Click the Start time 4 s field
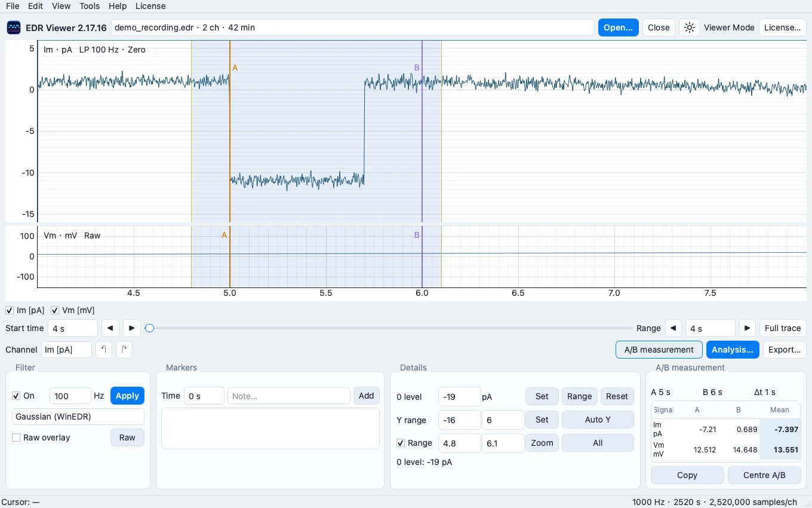Viewport: 812px width, 508px height. (x=73, y=328)
